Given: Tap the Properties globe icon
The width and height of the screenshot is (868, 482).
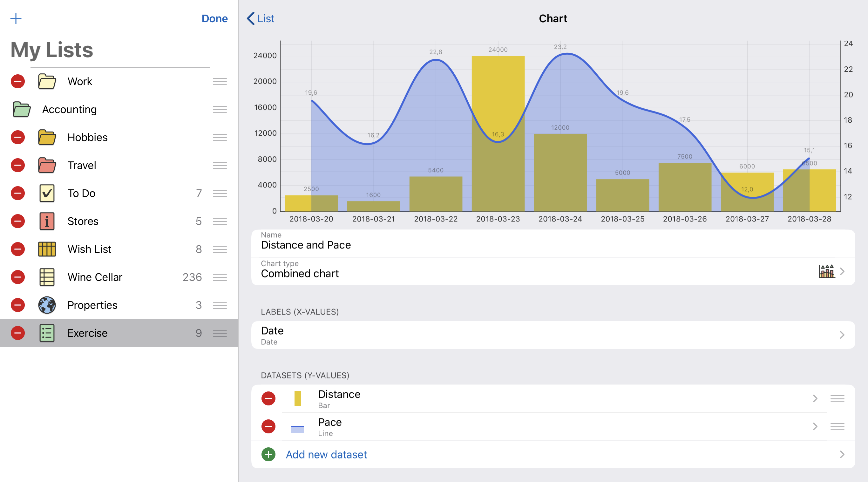Looking at the screenshot, I should [47, 305].
